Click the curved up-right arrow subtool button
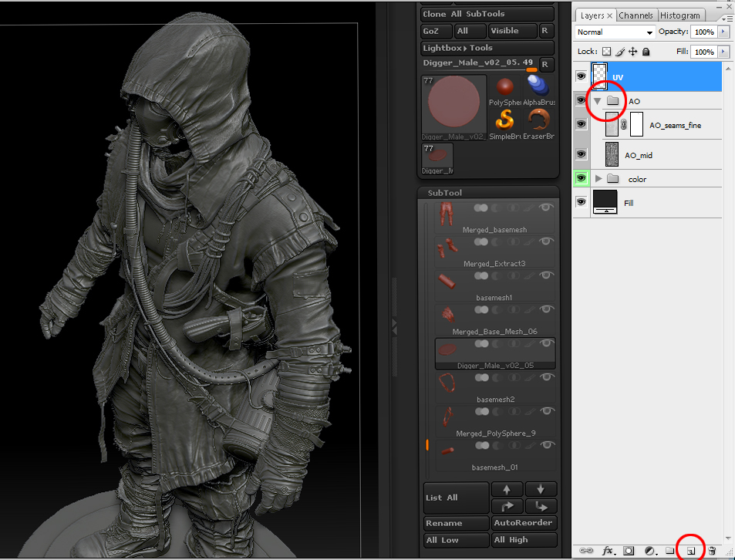Viewport: 735px width, 560px height. tap(507, 506)
